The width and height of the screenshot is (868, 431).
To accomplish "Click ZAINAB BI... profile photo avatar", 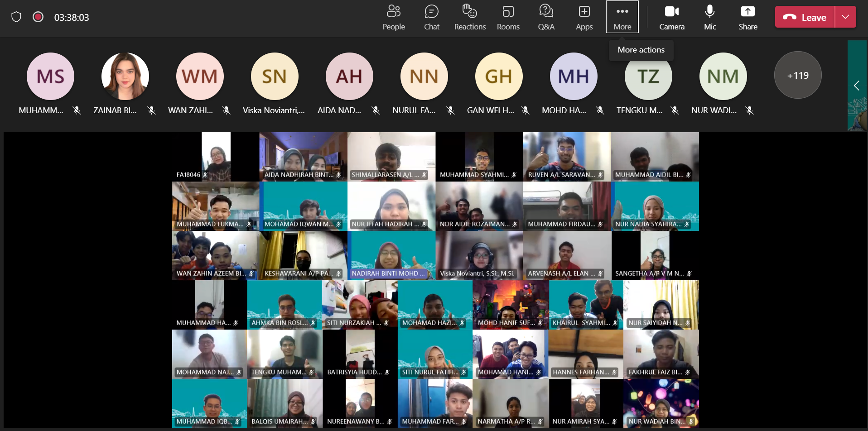I will (x=125, y=76).
